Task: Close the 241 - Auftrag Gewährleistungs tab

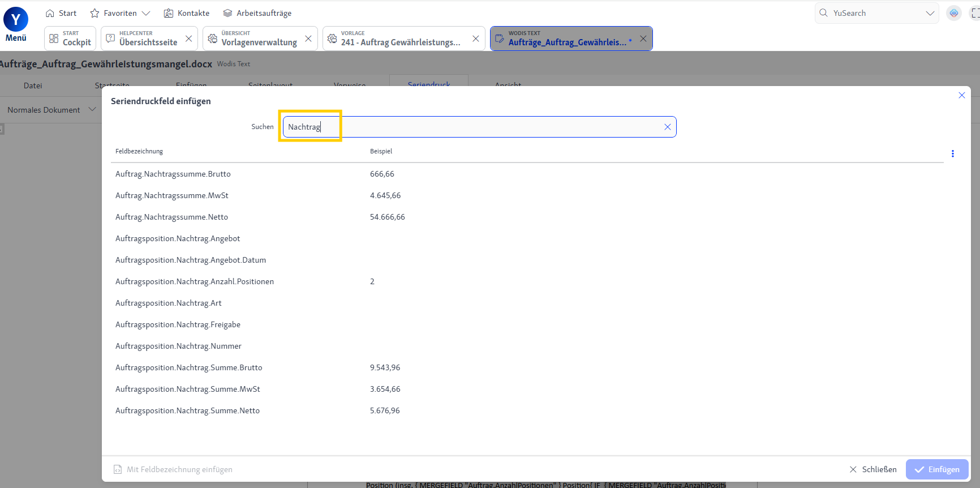Action: coord(476,38)
